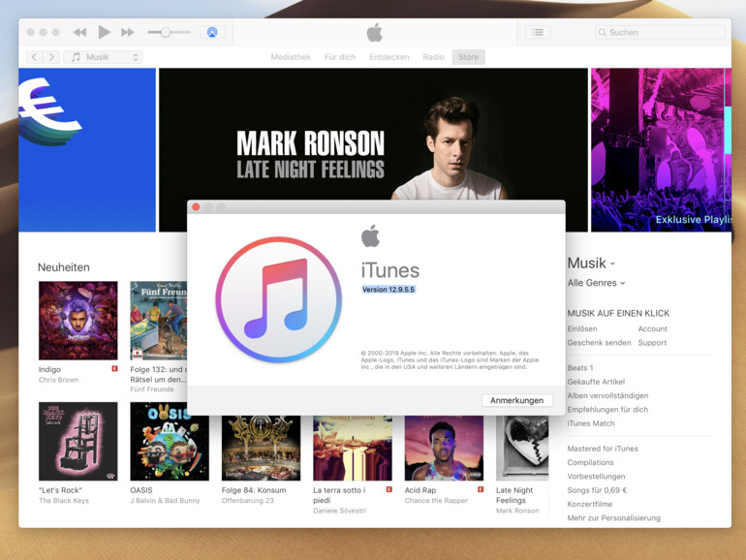The height and width of the screenshot is (560, 746).
Task: Open the Indigo album cover
Action: pos(78,320)
